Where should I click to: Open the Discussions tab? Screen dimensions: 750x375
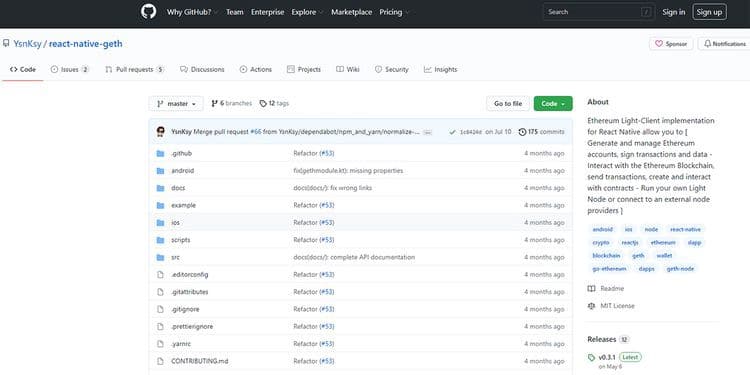202,69
